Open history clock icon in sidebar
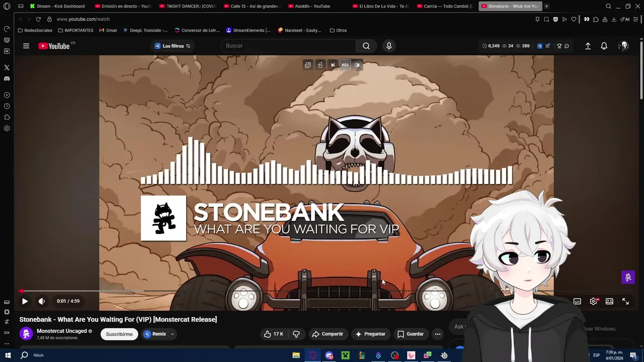 [7, 106]
